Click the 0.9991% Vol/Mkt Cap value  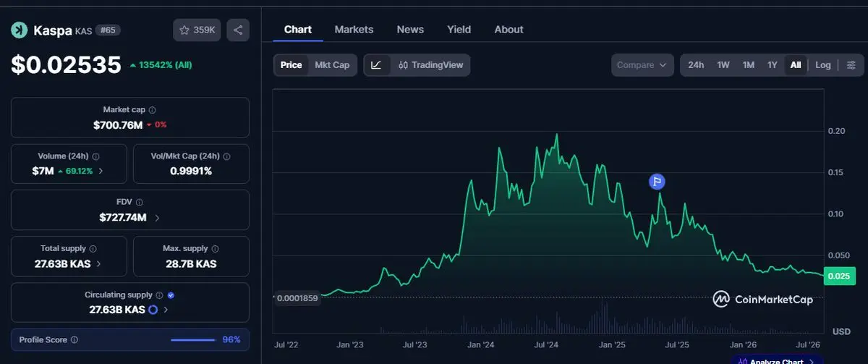click(x=191, y=171)
